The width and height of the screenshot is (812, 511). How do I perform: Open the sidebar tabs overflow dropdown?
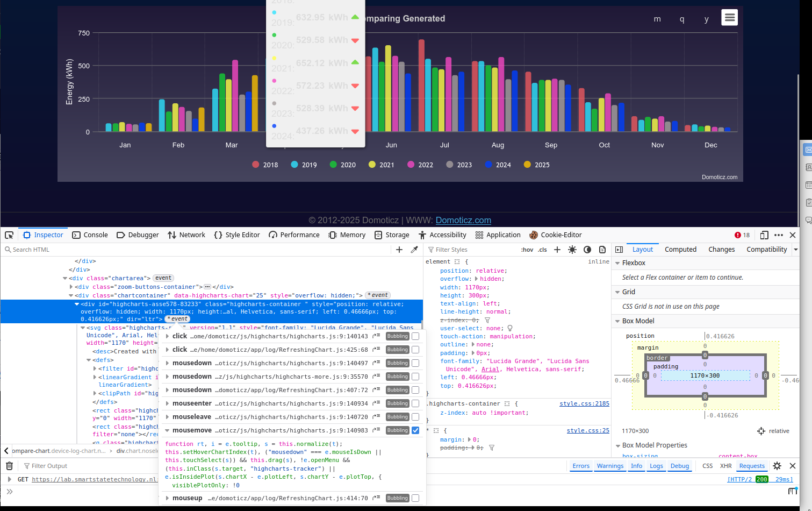click(796, 250)
